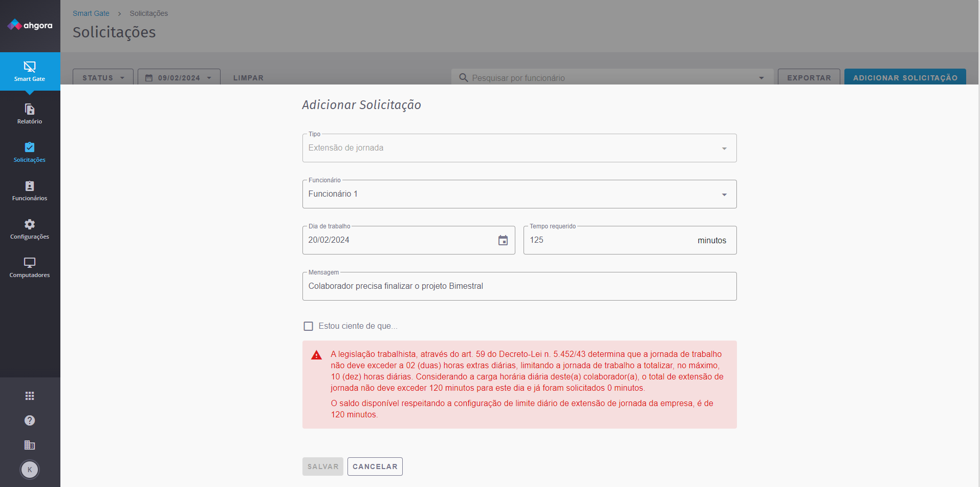This screenshot has width=980, height=487.
Task: Click the search magnifier icon
Action: pyautogui.click(x=464, y=78)
